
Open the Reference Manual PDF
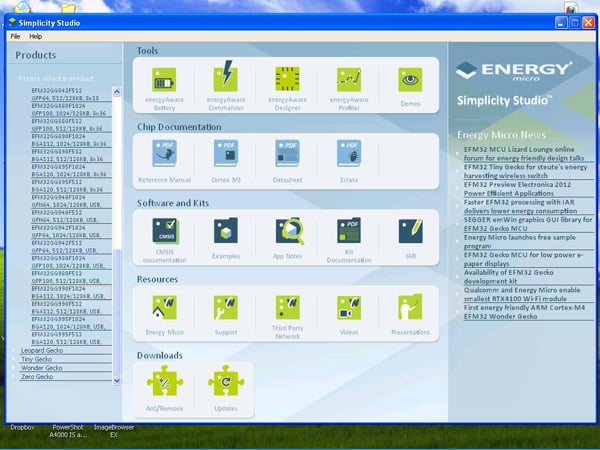163,153
